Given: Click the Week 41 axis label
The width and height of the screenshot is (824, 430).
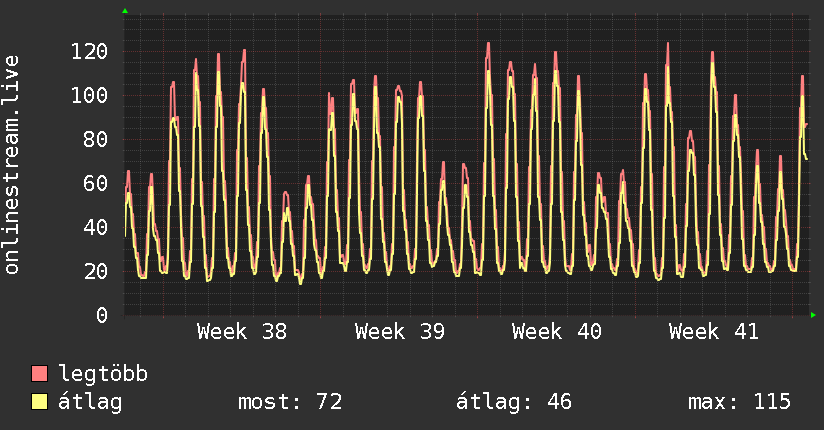Looking at the screenshot, I should pyautogui.click(x=714, y=332).
